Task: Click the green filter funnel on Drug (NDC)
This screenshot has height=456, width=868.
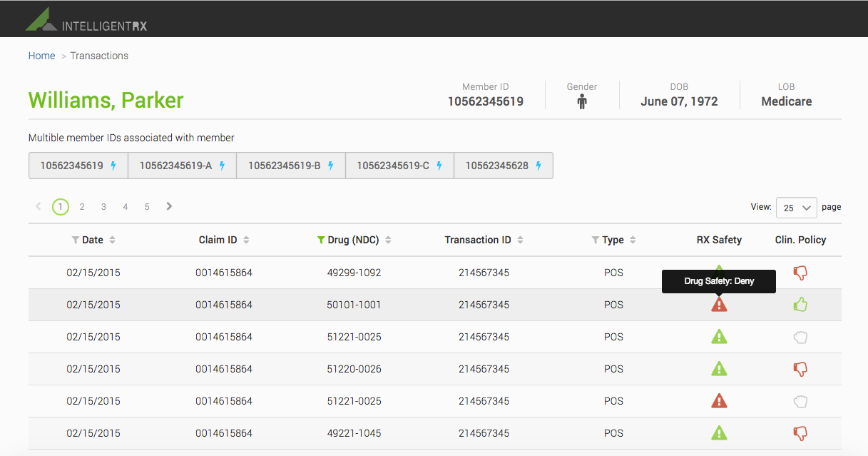Action: (x=321, y=240)
